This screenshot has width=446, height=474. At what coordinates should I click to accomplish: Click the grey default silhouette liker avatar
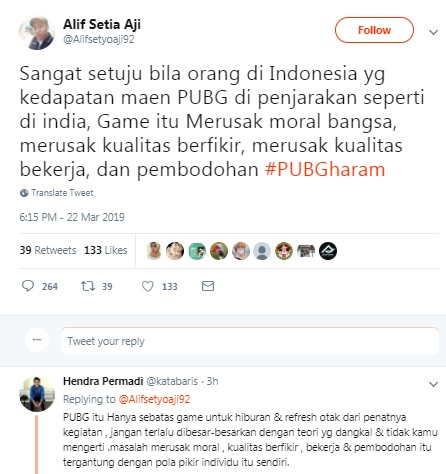coord(262,251)
